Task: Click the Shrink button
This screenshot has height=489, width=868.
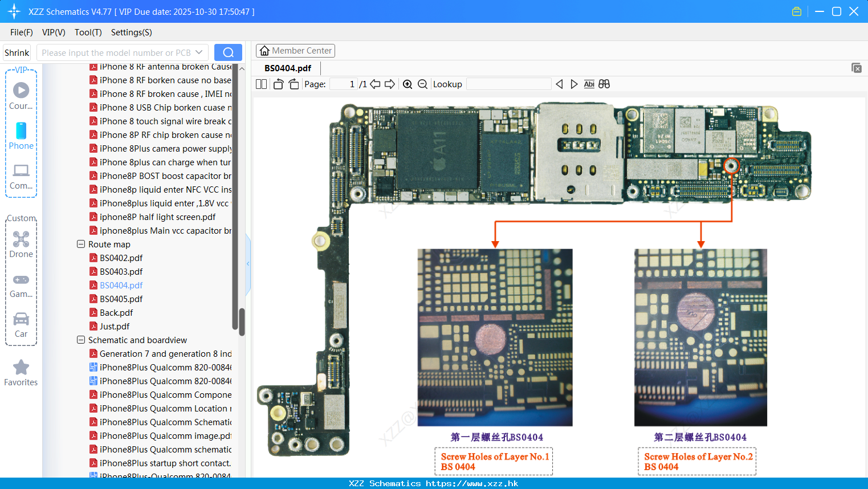Action: 17,52
